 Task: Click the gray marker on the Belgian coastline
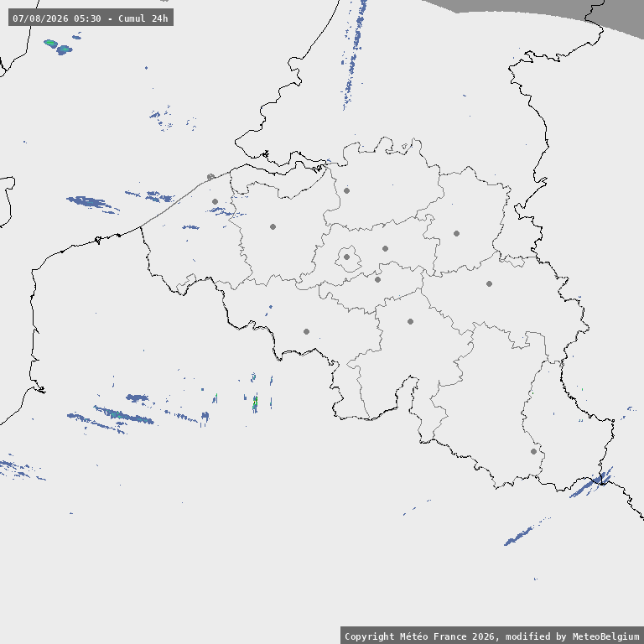pos(210,177)
